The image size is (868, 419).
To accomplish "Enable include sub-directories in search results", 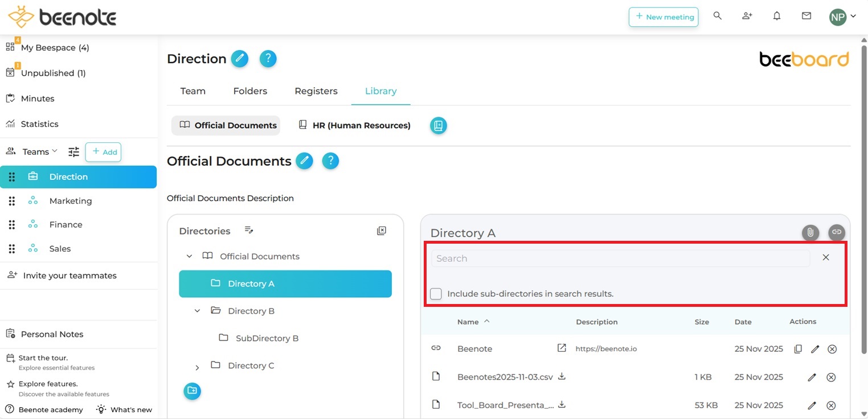I will [436, 294].
